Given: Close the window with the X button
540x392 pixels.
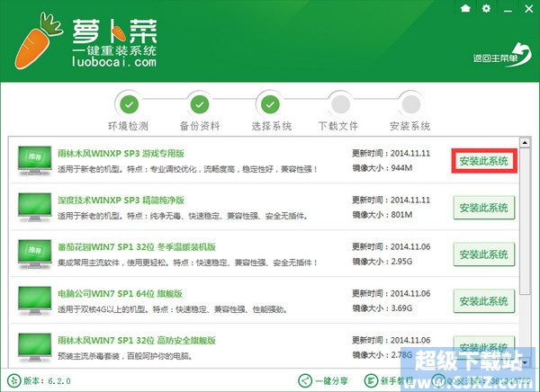Looking at the screenshot, I should pos(528,9).
